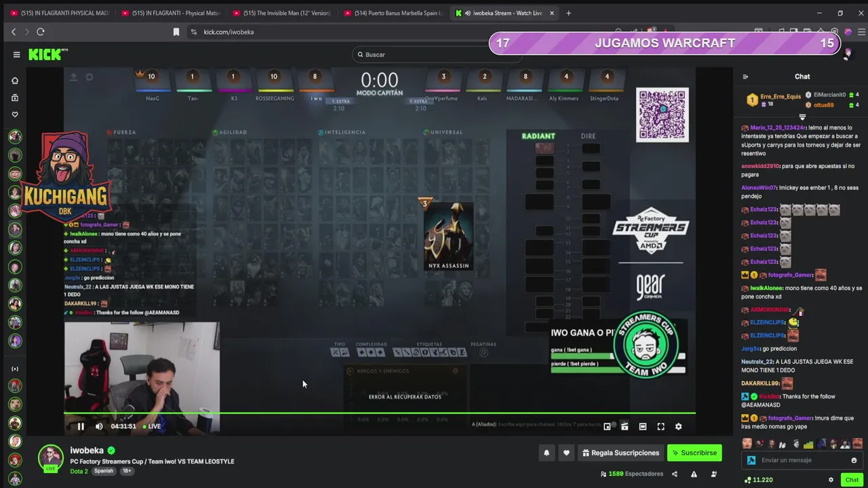Image resolution: width=868 pixels, height=488 pixels.
Task: Select the last quick emote in chat
Action: [857, 444]
